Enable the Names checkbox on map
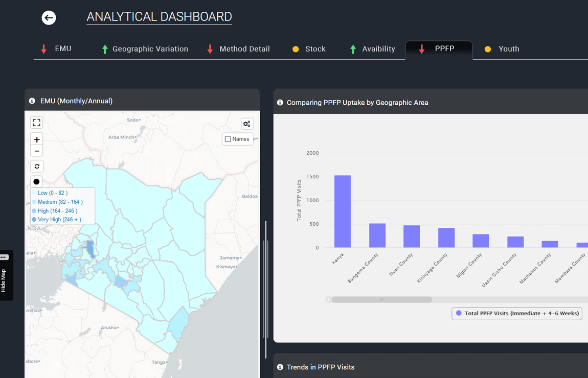Image resolution: width=588 pixels, height=378 pixels. [228, 139]
